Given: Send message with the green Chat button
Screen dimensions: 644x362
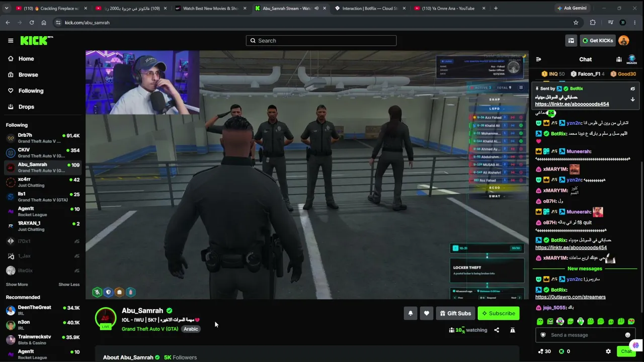Looking at the screenshot, I should click(x=626, y=351).
